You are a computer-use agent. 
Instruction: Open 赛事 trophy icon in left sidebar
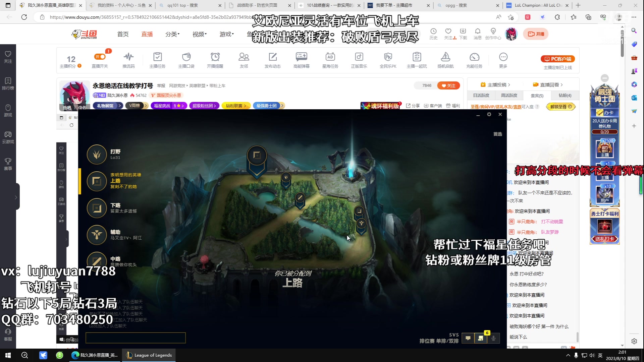pos(8,164)
